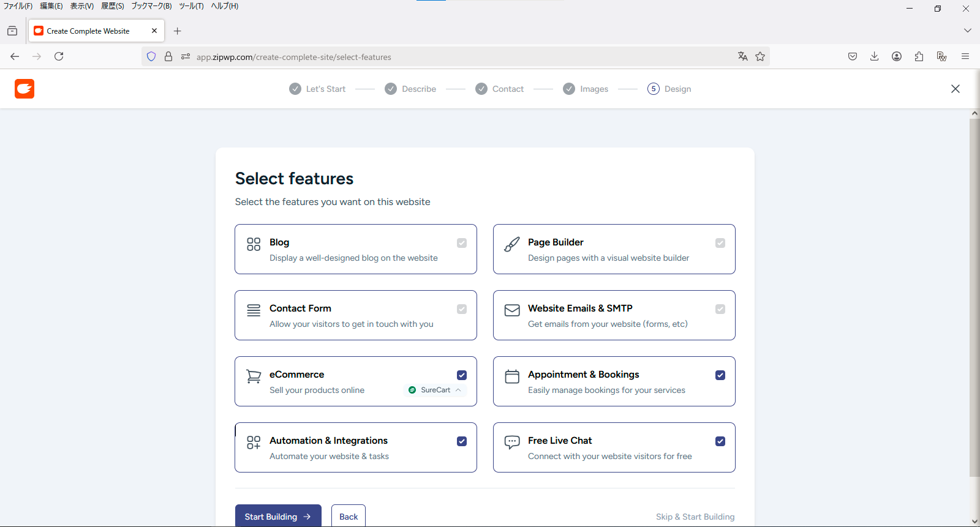
Task: Uncheck Automation & Integrations checkbox
Action: (x=462, y=441)
